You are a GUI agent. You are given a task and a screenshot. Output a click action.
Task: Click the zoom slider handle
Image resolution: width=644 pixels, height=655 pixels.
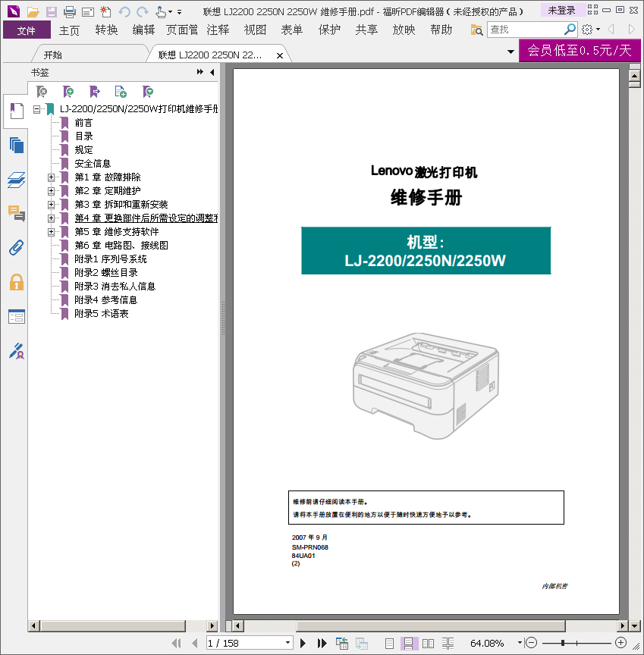pos(563,643)
